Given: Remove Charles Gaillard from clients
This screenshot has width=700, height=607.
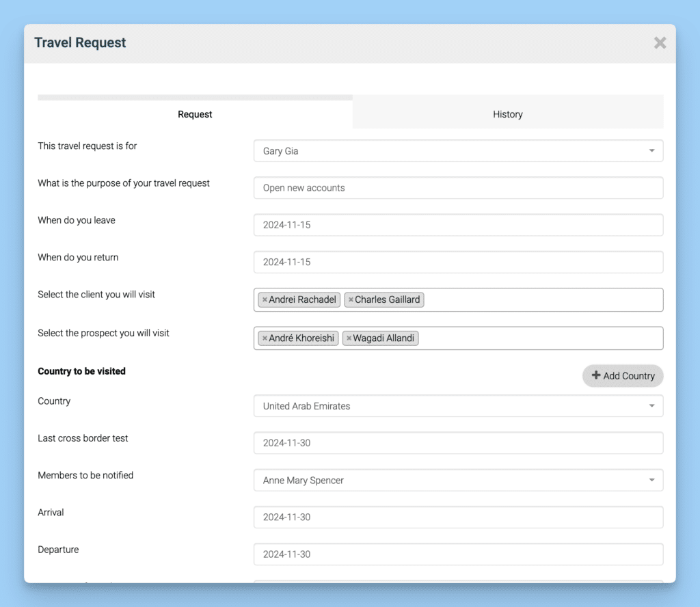Looking at the screenshot, I should point(351,299).
